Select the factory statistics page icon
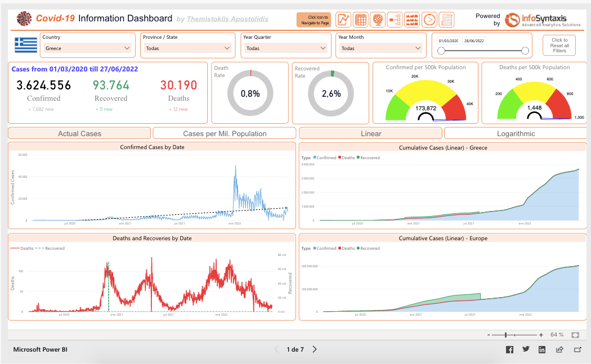The width and height of the screenshot is (591, 364). 411,20
